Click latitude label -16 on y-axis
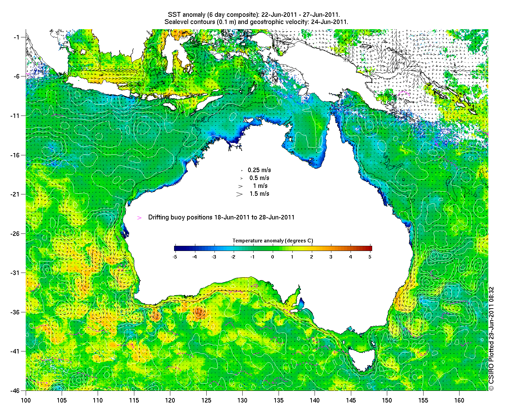The height and width of the screenshot is (420, 514). (x=16, y=155)
